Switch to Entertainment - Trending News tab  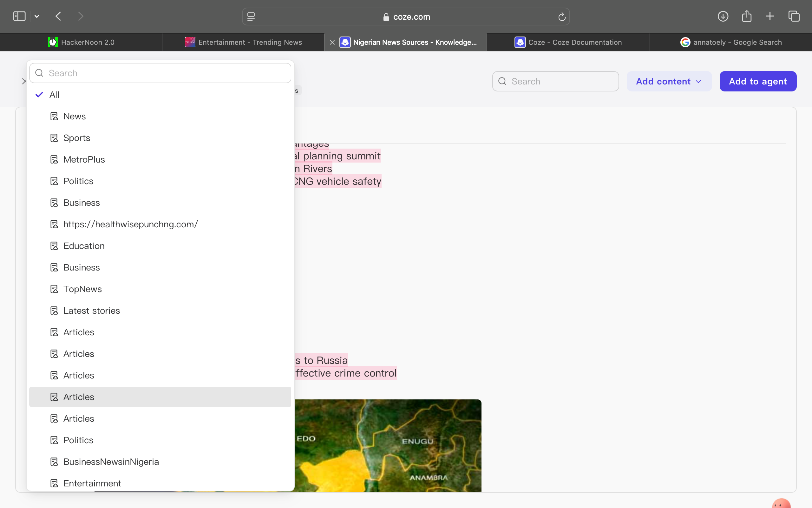click(x=243, y=42)
